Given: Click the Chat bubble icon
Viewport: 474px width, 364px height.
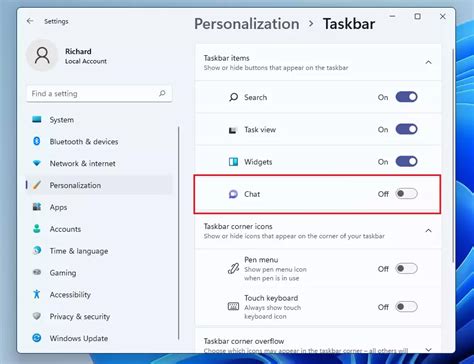Looking at the screenshot, I should coord(233,194).
